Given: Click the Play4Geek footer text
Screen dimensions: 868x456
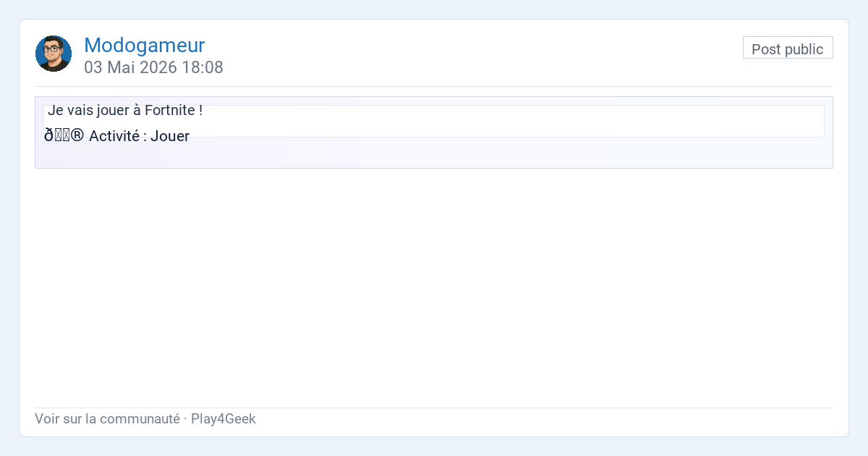Looking at the screenshot, I should click(224, 418).
